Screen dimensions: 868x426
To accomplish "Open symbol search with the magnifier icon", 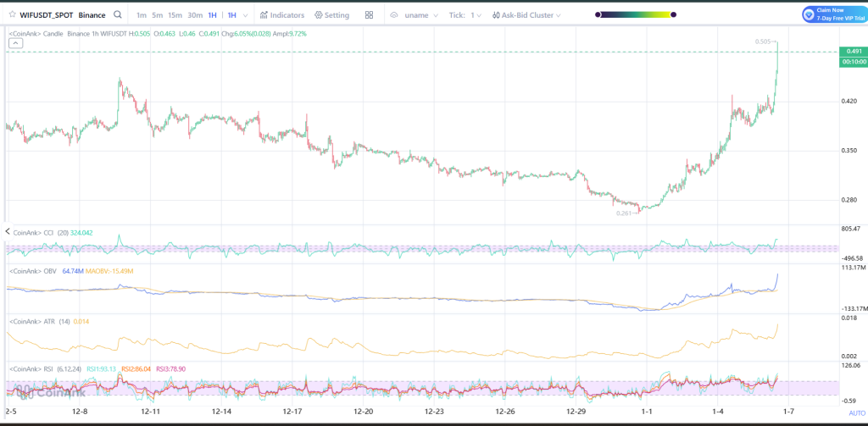I will (117, 15).
